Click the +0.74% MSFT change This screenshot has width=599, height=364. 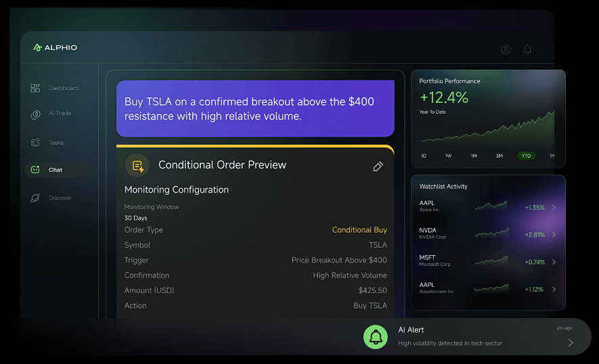[535, 262]
